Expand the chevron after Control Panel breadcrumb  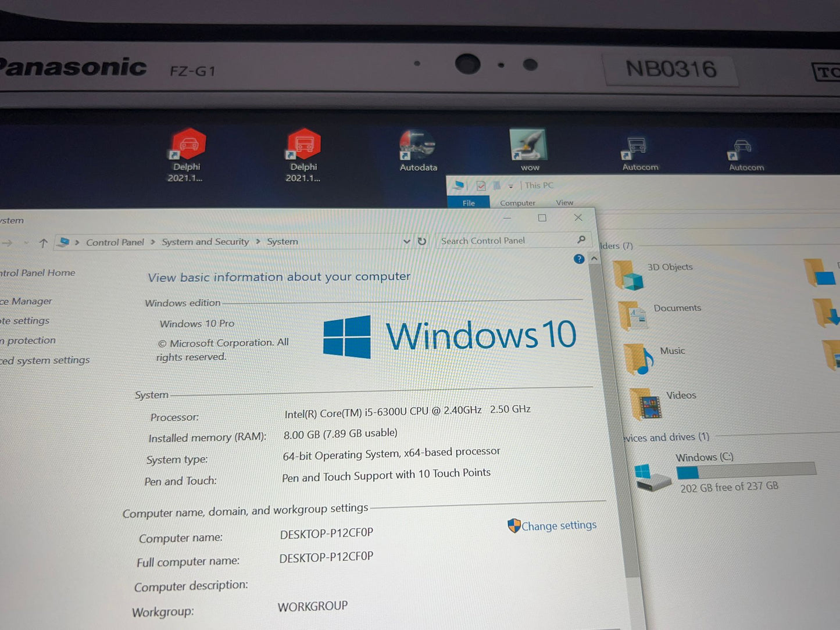pos(153,242)
